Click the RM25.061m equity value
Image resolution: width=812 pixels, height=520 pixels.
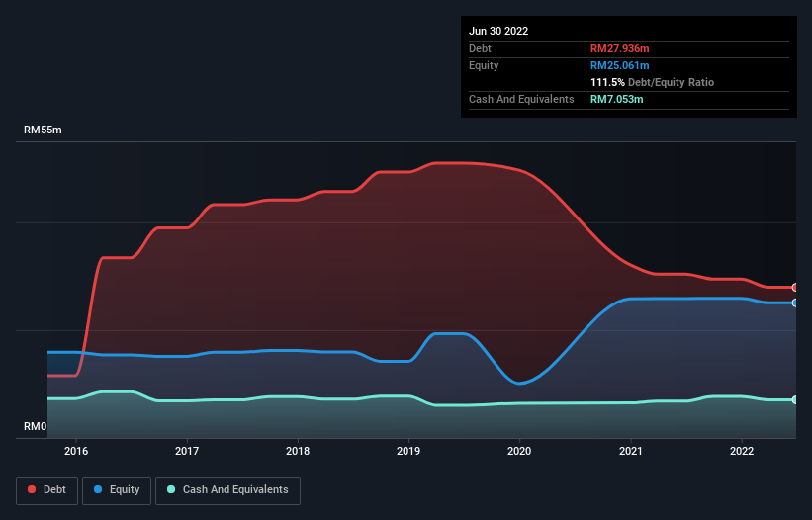(x=620, y=65)
